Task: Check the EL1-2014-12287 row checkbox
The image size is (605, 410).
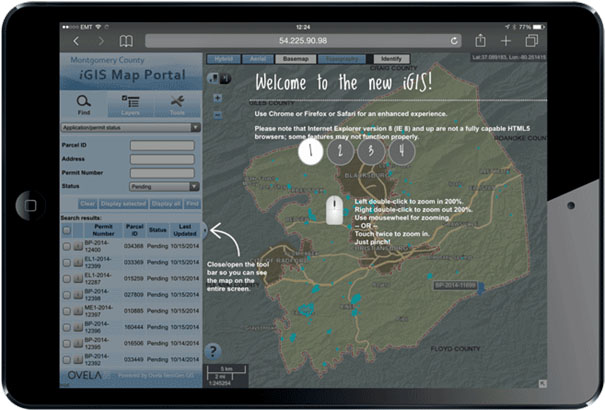Action: pyautogui.click(x=67, y=278)
